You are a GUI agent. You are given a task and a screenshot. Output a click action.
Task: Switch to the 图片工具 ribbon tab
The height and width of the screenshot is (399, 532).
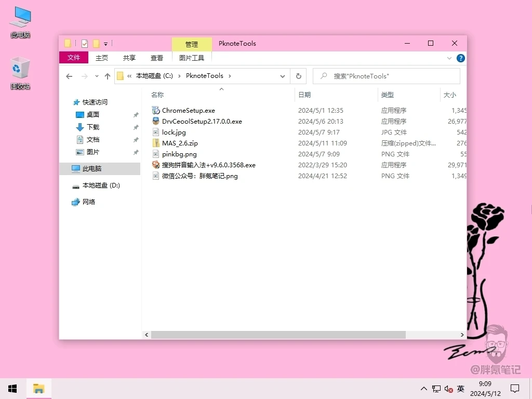(x=192, y=58)
